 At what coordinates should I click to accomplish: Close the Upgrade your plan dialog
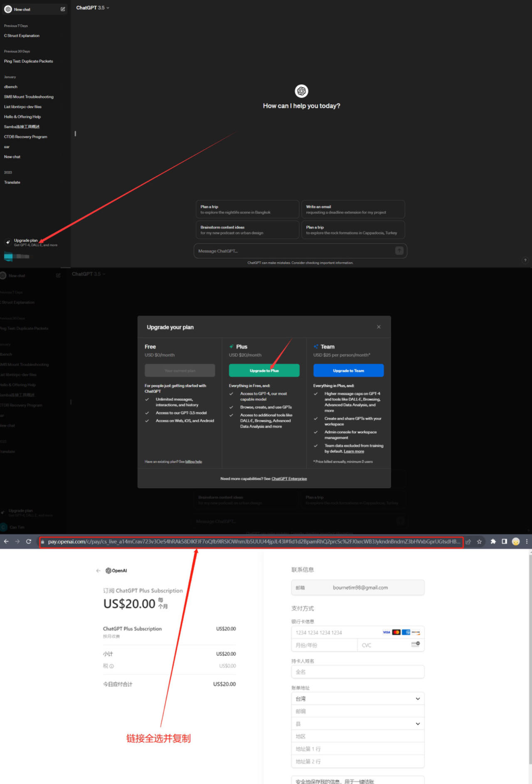(x=379, y=327)
